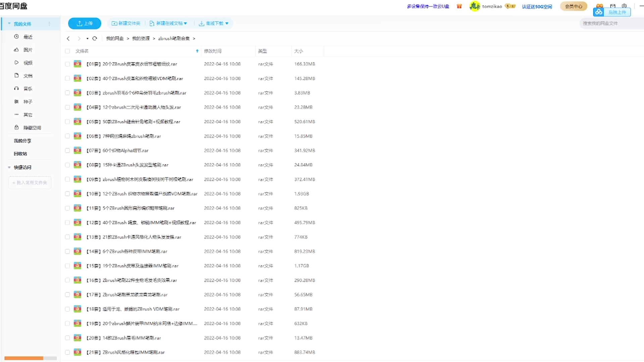Click the gift box icon in header
The height and width of the screenshot is (362, 644).
(x=459, y=6)
